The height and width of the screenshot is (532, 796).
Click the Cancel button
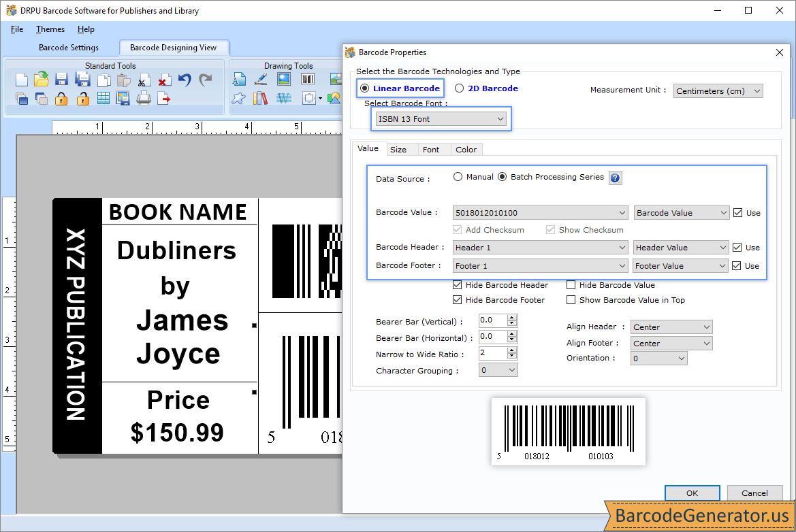pos(754,493)
